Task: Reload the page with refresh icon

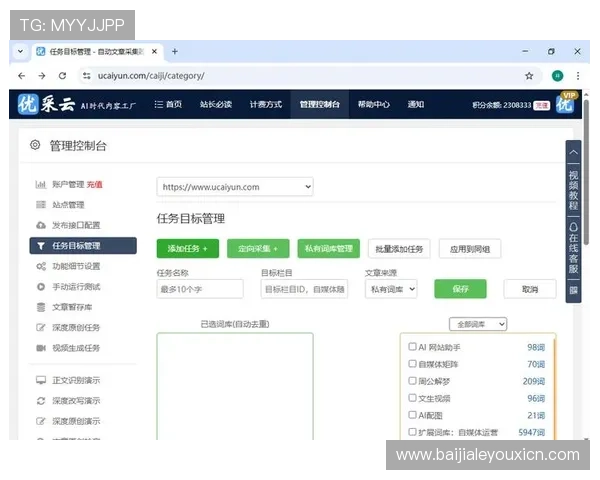Action: coord(62,76)
